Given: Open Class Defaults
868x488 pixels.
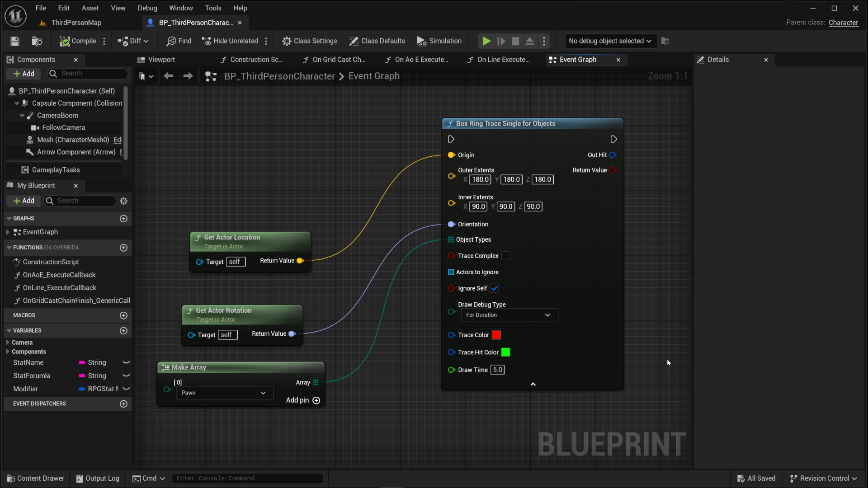Looking at the screenshot, I should tap(377, 41).
